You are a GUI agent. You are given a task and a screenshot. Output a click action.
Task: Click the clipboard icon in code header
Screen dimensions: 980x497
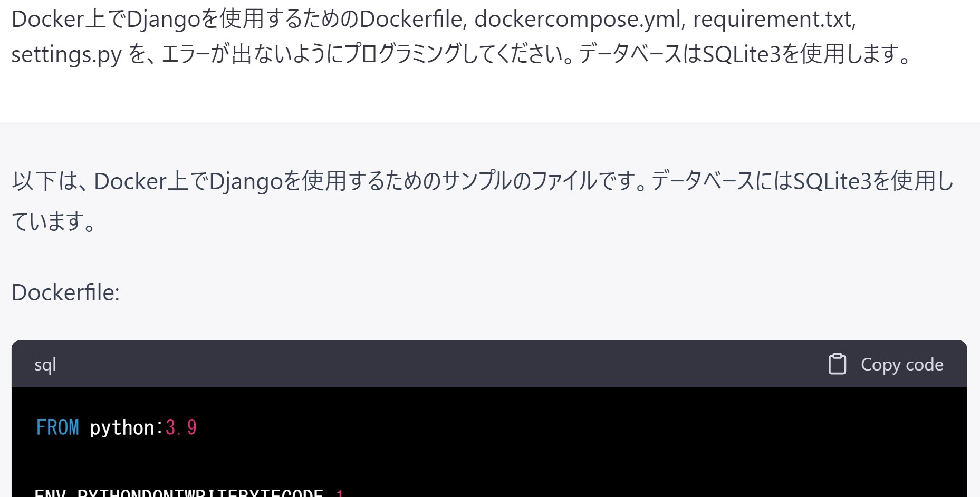837,364
